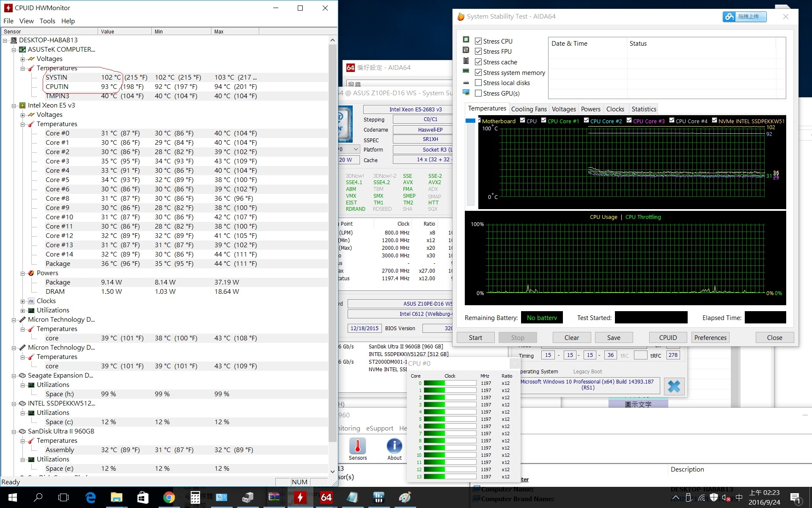Expand ASUSTeK Voltages node
This screenshot has height=508, width=812.
23,59
